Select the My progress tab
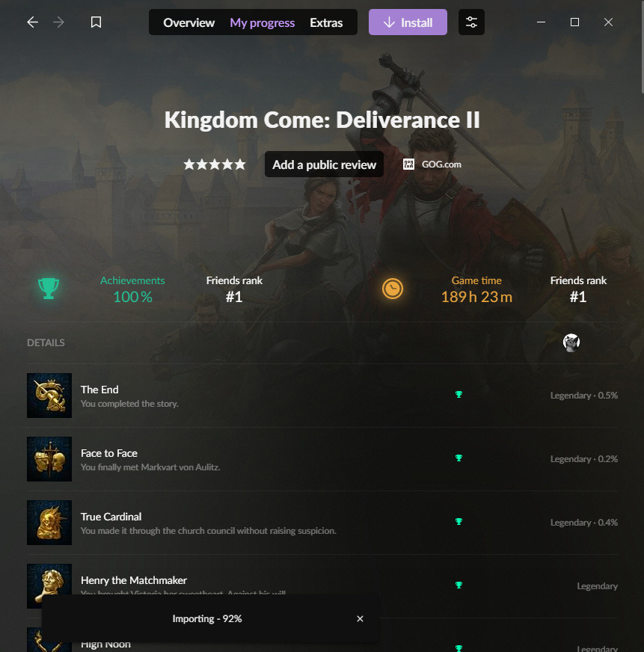644x652 pixels. 262,22
